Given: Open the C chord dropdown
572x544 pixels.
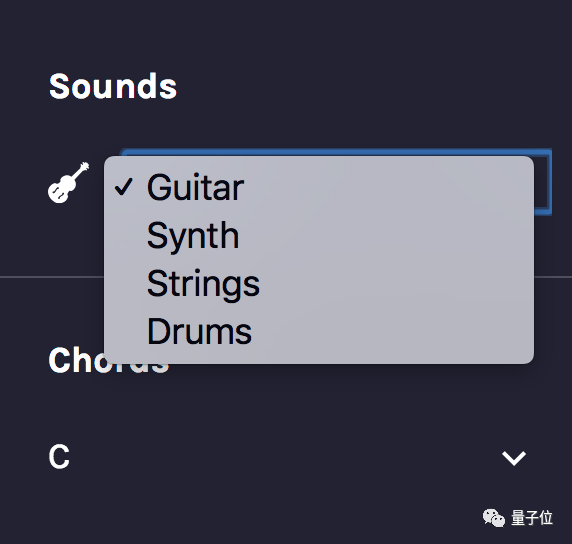Looking at the screenshot, I should (287, 458).
